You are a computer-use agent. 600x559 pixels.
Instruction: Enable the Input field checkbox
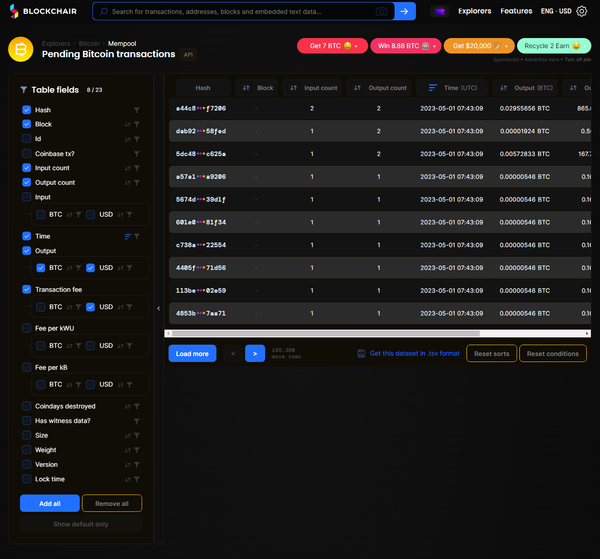(26, 197)
